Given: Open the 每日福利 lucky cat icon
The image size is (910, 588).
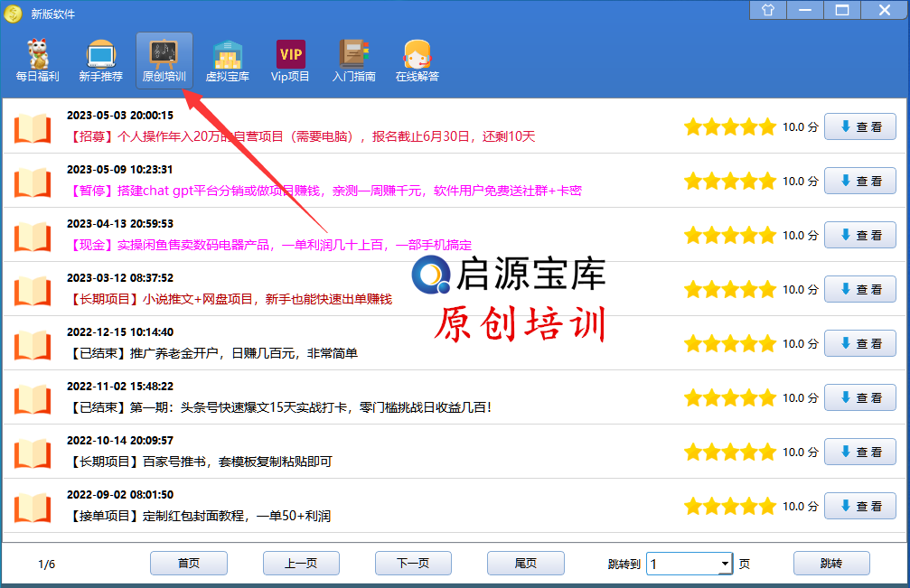Looking at the screenshot, I should point(38,61).
